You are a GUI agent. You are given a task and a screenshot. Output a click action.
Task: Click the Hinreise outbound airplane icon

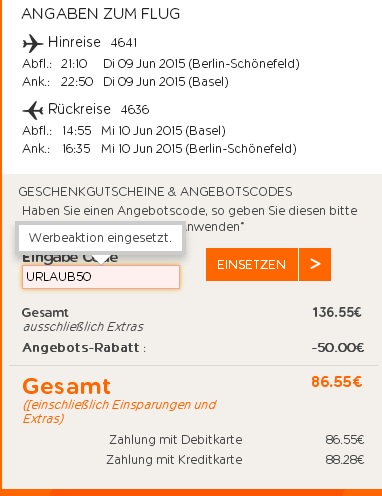pos(32,43)
